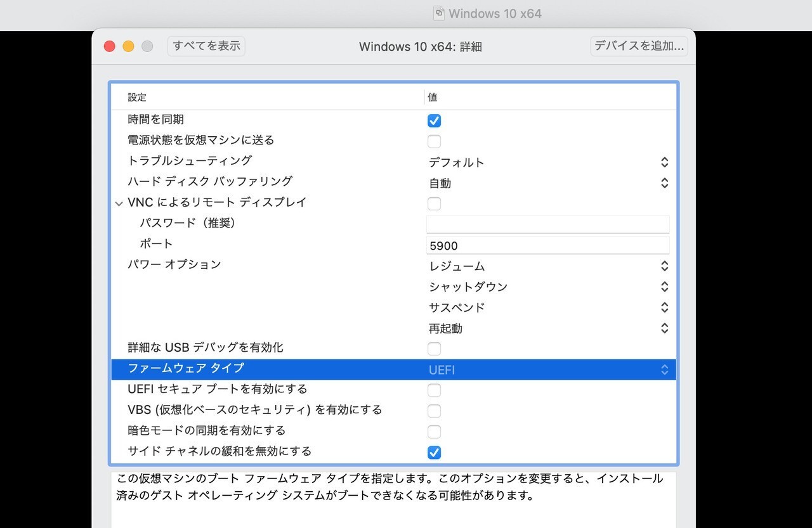
Task: Click the サイド チャネルの緩和を無効にする label
Action: tap(219, 451)
